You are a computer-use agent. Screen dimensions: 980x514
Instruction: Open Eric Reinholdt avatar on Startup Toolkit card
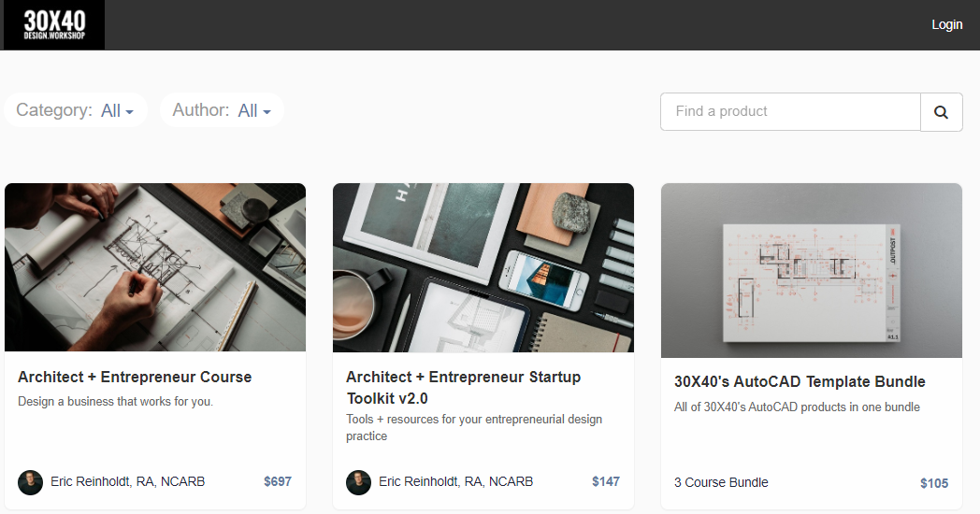pos(358,482)
